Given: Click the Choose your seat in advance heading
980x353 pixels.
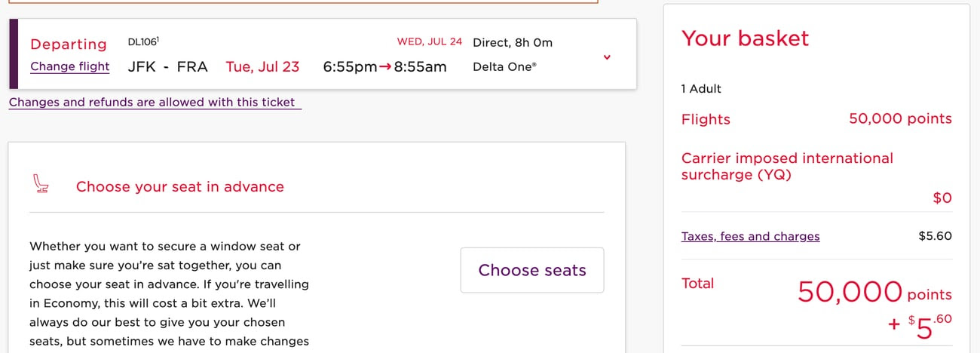Looking at the screenshot, I should pyautogui.click(x=179, y=186).
